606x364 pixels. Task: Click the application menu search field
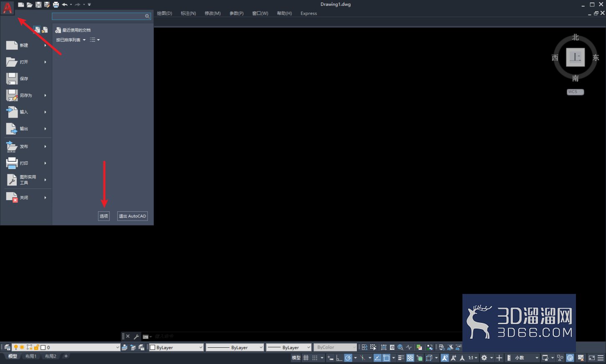point(101,16)
